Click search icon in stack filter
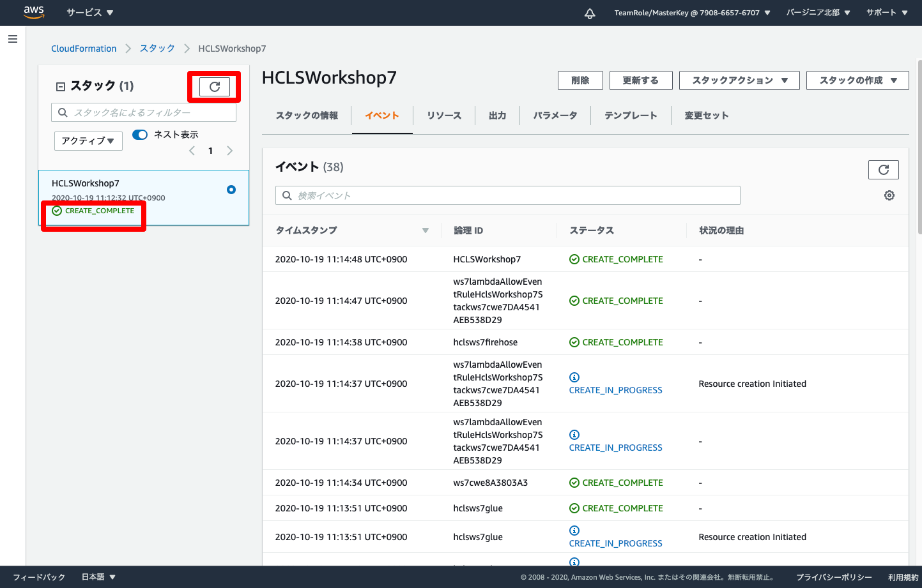The image size is (922, 588). 63,112
